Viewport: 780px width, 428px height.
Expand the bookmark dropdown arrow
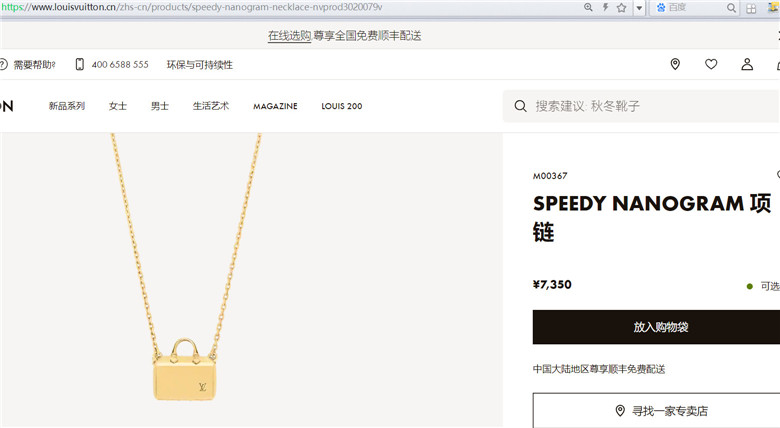639,8
